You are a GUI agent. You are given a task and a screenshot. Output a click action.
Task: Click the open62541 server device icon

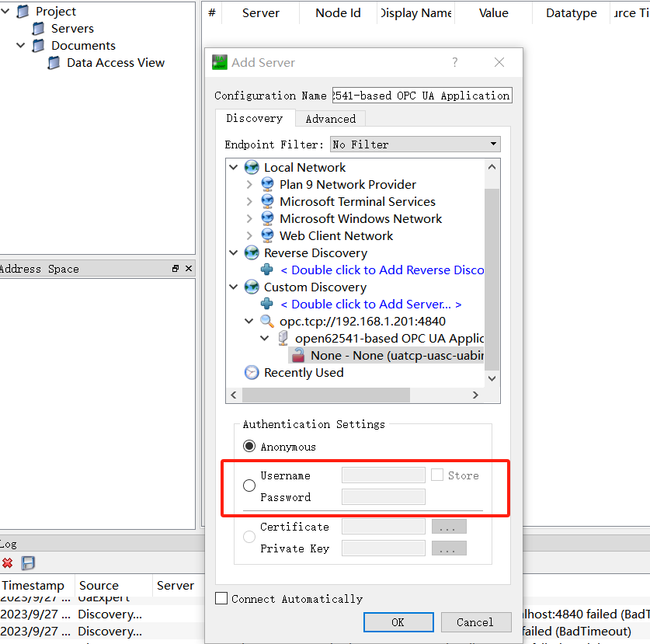[x=283, y=338]
